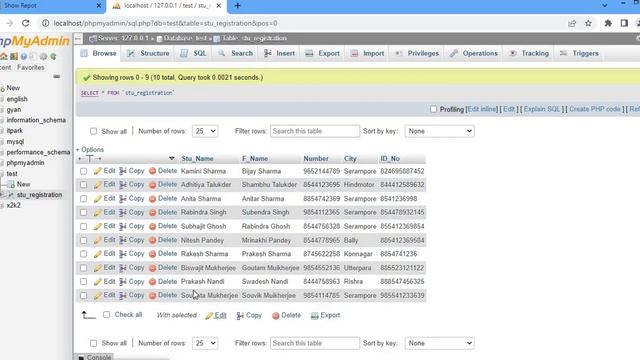Open the Operations tab
Viewport: 640px width, 360px height.
coord(474,53)
